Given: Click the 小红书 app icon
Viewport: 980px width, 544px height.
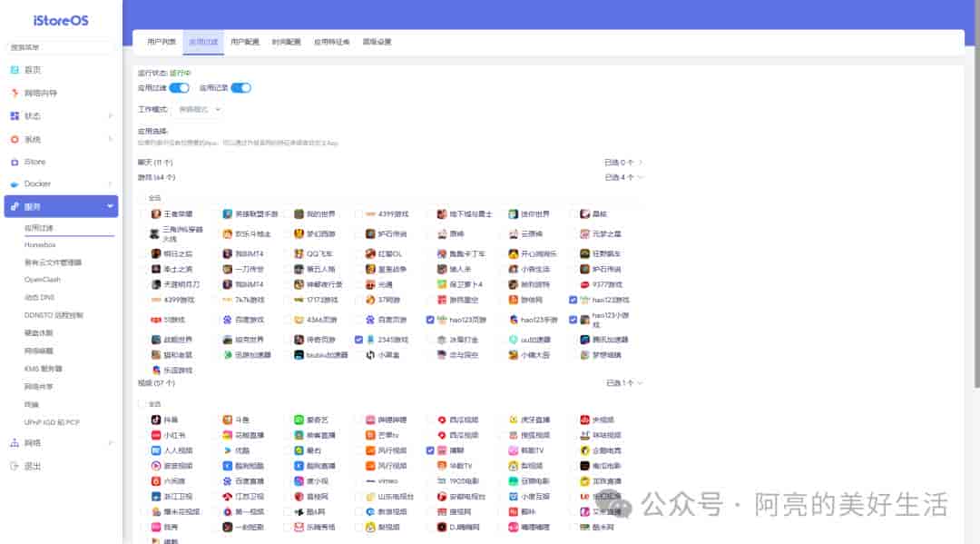Looking at the screenshot, I should (x=156, y=435).
